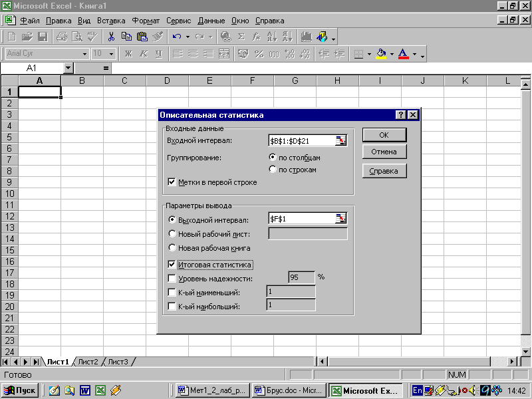Screen dimensions: 532x399
Task: Click the Cut scissors icon
Action: 111,37
